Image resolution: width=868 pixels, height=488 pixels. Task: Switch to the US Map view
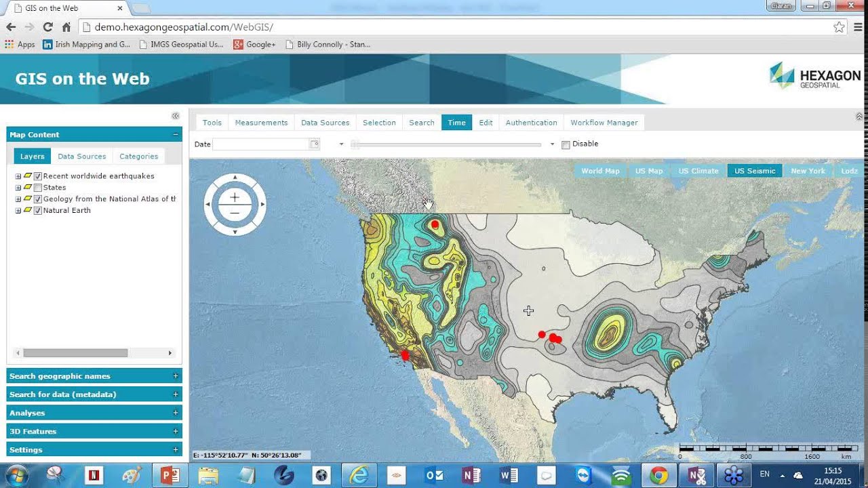click(x=649, y=171)
